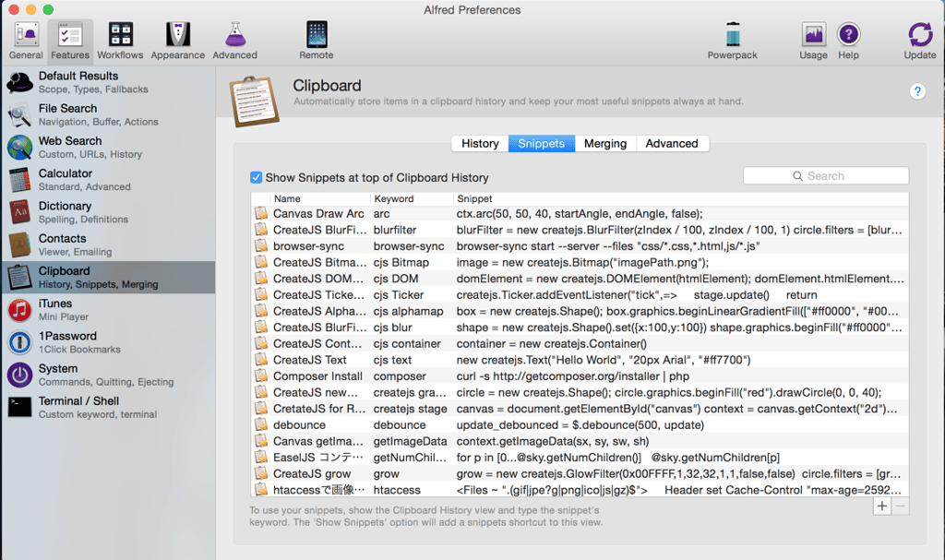Screen dimensions: 945x560
Task: Click the blurfilter keyword cell
Action: [x=395, y=230]
